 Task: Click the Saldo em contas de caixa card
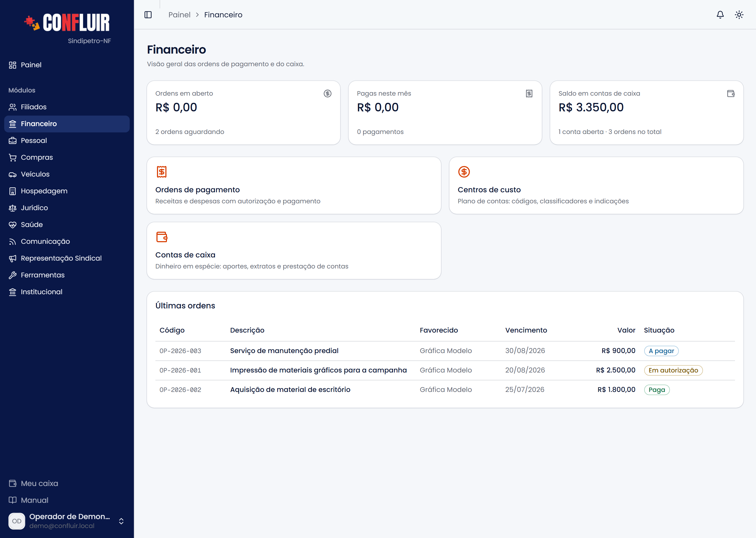tap(647, 113)
